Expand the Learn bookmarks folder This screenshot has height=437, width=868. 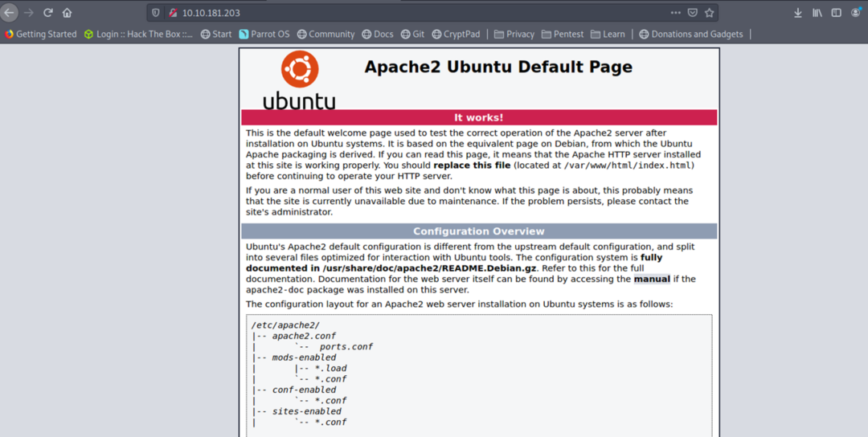pyautogui.click(x=608, y=35)
